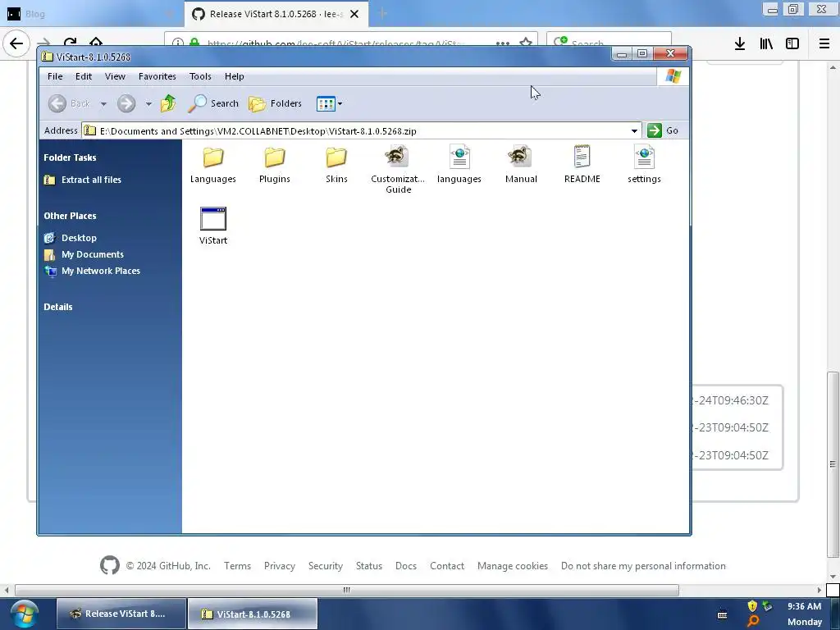Click the browser back arrow
The image size is (840, 630).
point(16,43)
